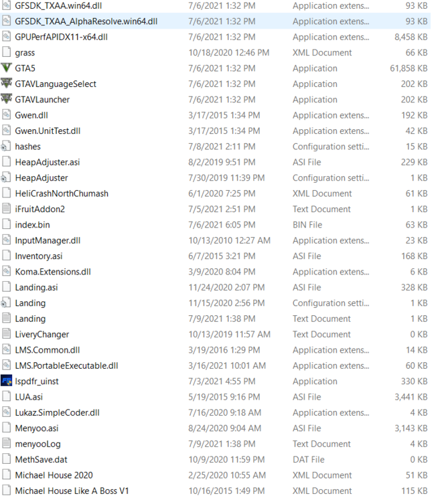Viewport: 448px width, 502px height.
Task: Click the LMS.Common.dll file icon
Action: click(7, 350)
